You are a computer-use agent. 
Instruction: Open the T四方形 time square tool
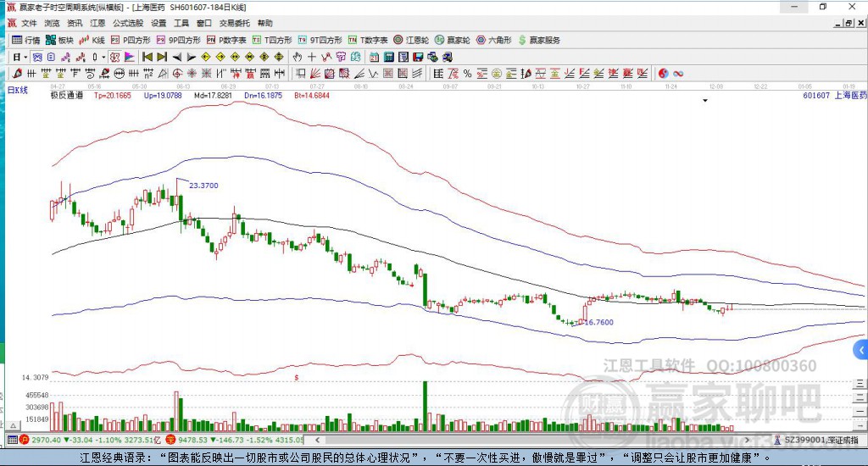(x=272, y=40)
